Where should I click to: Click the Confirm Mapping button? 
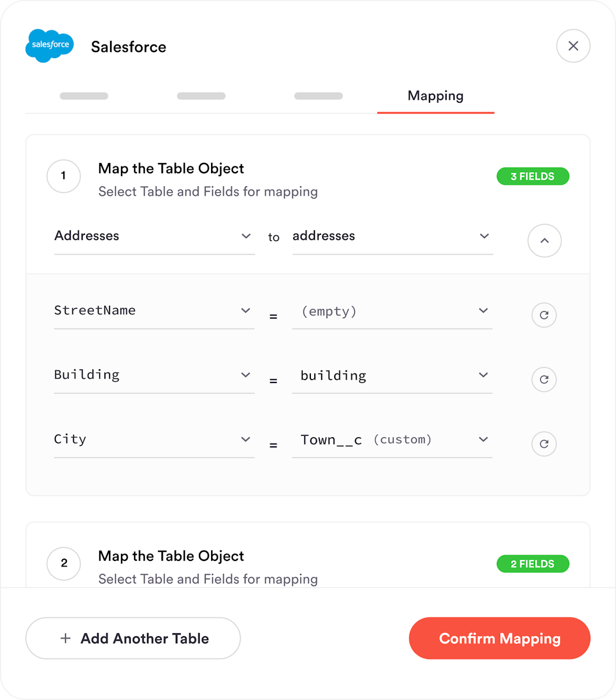500,638
